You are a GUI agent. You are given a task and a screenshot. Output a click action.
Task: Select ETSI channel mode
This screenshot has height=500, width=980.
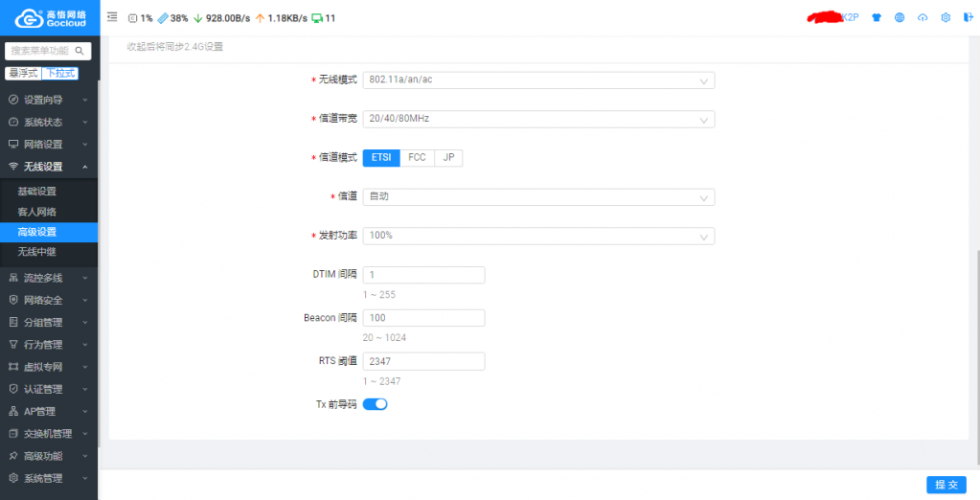[x=381, y=158]
